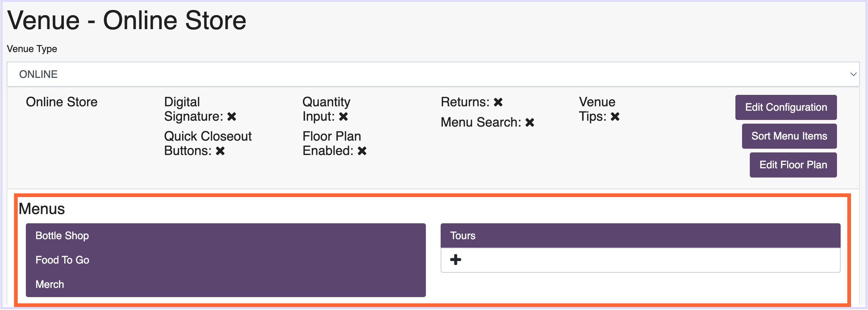868x310 pixels.
Task: Click the Sort Menu Items button
Action: [789, 136]
